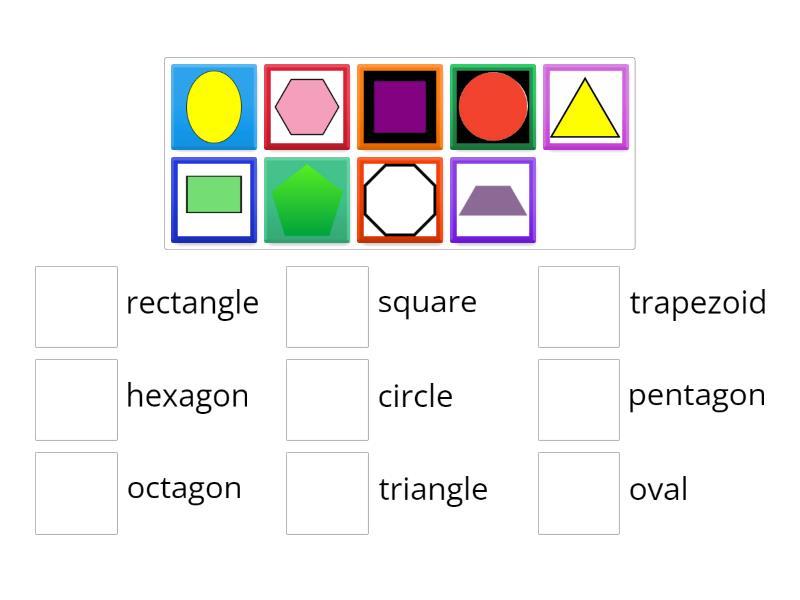The image size is (800, 600).
Task: Select the purple square shape tile
Action: (399, 105)
